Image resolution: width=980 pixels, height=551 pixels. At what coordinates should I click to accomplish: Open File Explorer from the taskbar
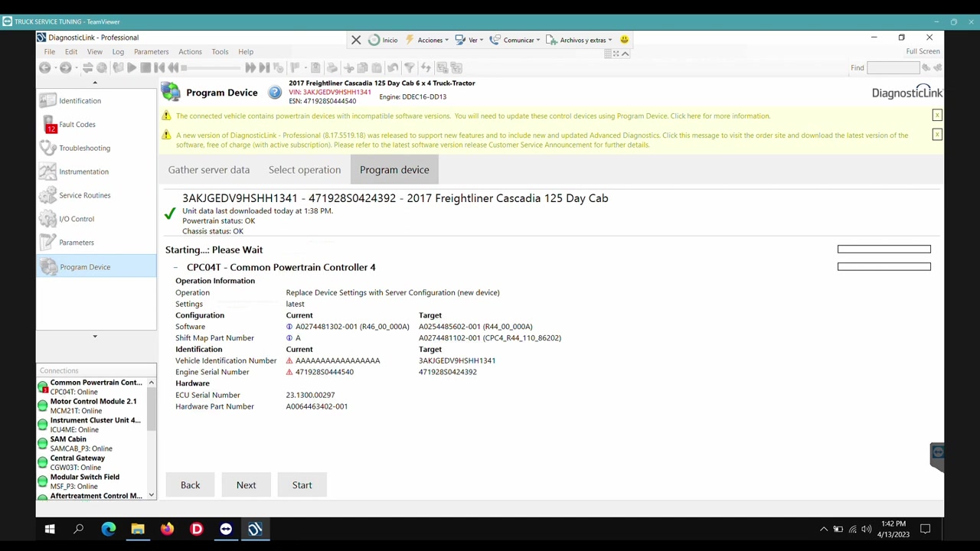click(x=138, y=529)
